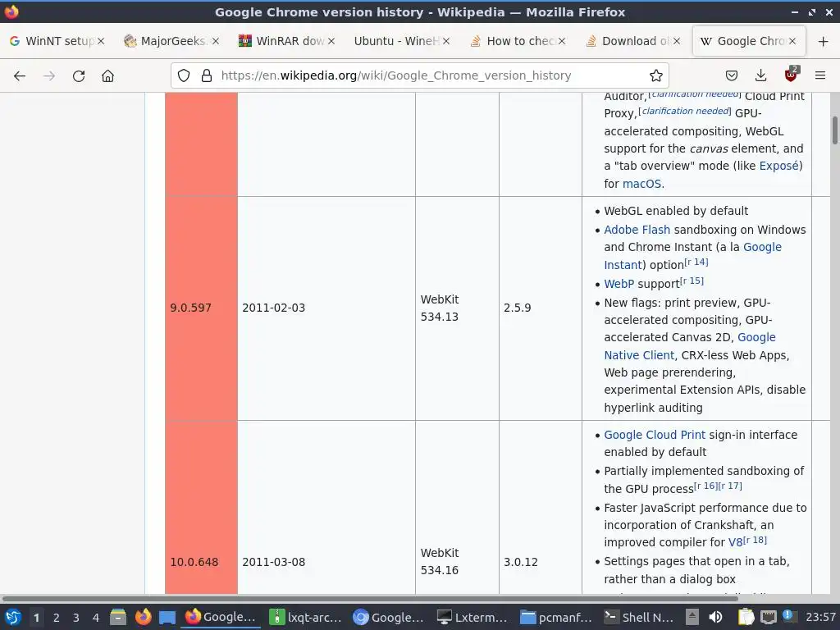Viewport: 840px width, 630px height.
Task: Click clarification needed after Proxy
Action: [685, 111]
